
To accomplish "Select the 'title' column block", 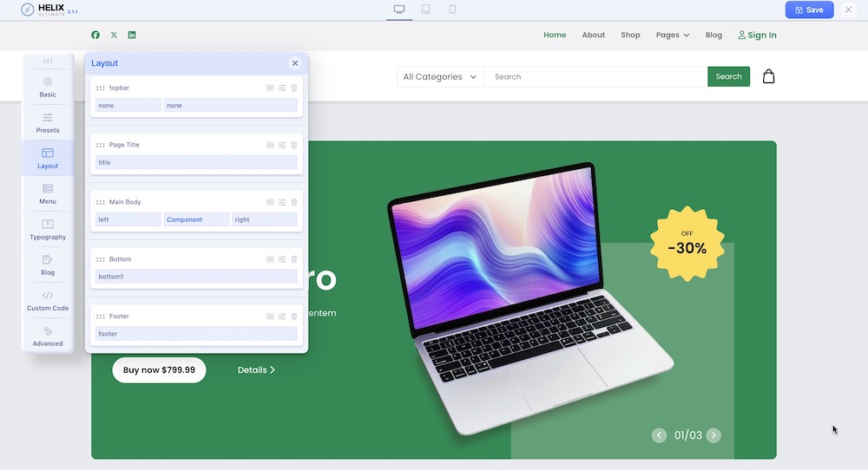I will 196,162.
